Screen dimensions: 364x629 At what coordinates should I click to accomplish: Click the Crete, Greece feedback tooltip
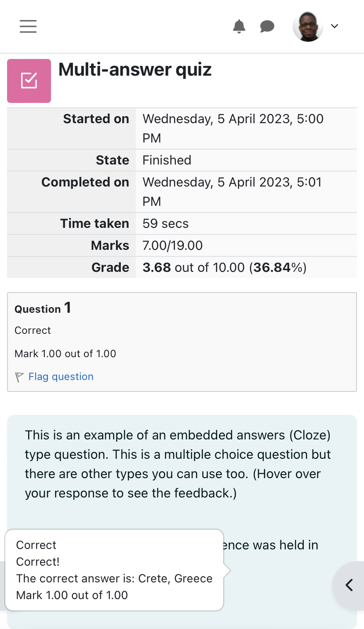click(114, 570)
